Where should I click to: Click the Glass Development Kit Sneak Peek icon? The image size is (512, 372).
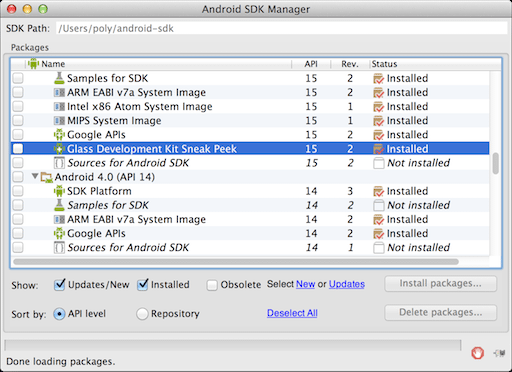[59, 149]
